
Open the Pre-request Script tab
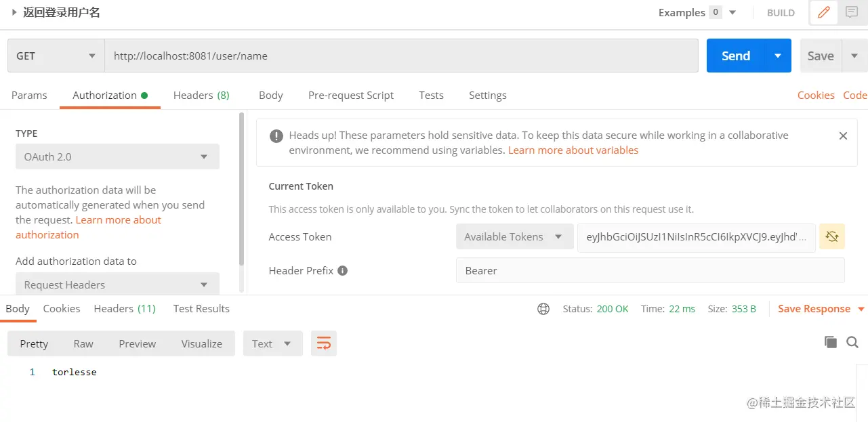(351, 96)
